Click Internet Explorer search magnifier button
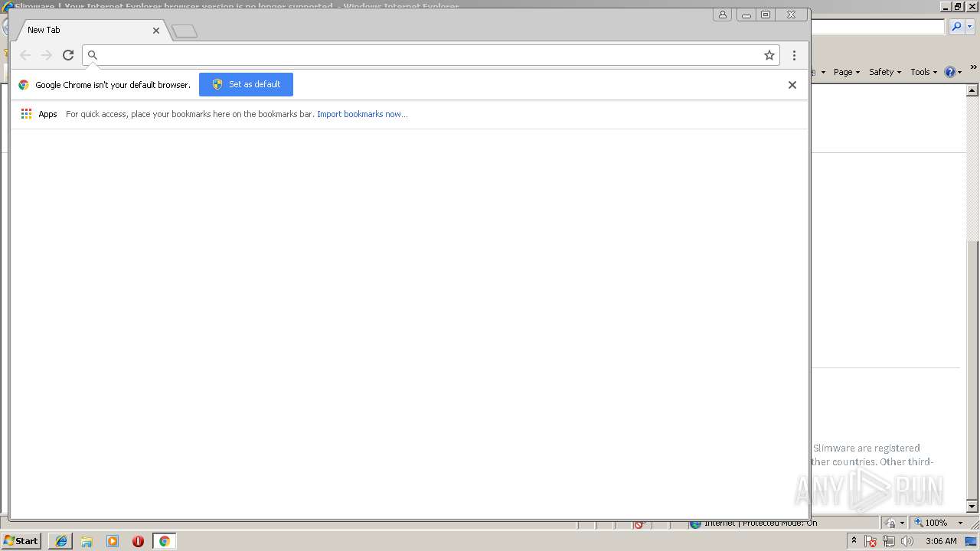Image resolution: width=980 pixels, height=551 pixels. coord(956,27)
